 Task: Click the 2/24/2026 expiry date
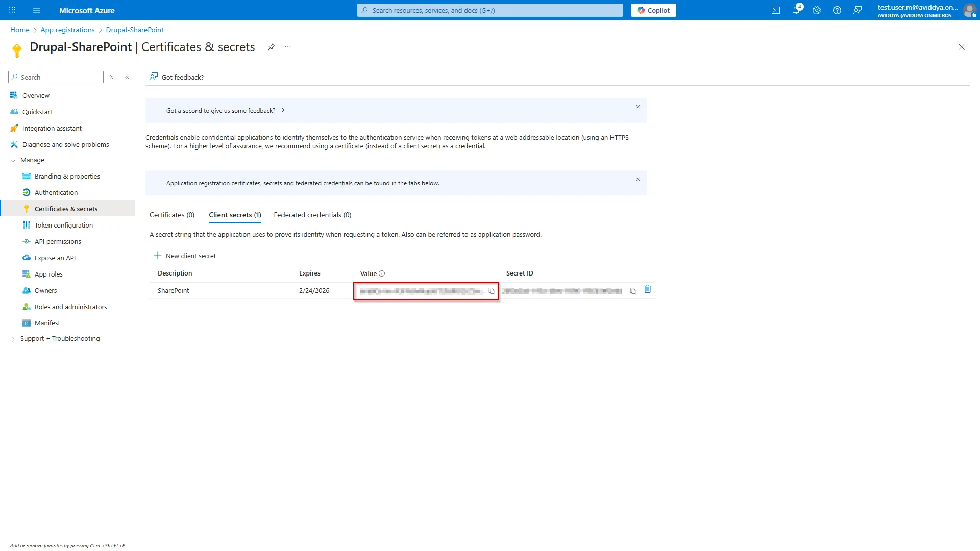[x=314, y=290]
